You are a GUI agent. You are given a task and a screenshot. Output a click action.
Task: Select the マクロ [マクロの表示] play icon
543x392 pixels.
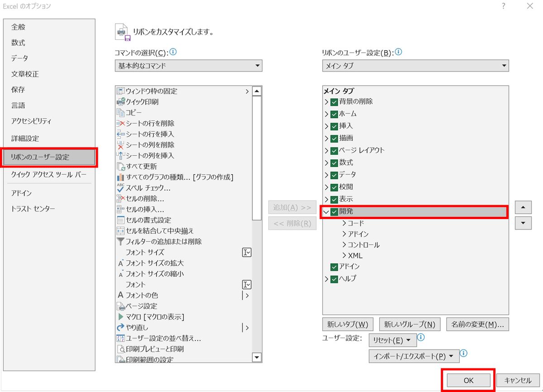pos(120,317)
